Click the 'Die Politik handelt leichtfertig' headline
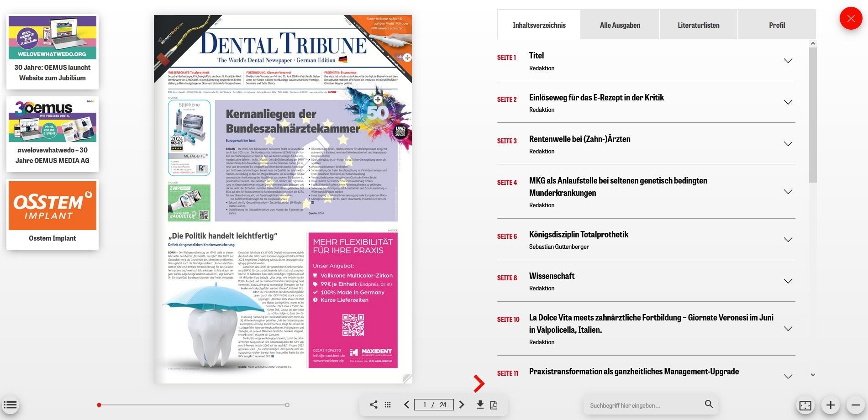The height and width of the screenshot is (420, 868). point(223,236)
